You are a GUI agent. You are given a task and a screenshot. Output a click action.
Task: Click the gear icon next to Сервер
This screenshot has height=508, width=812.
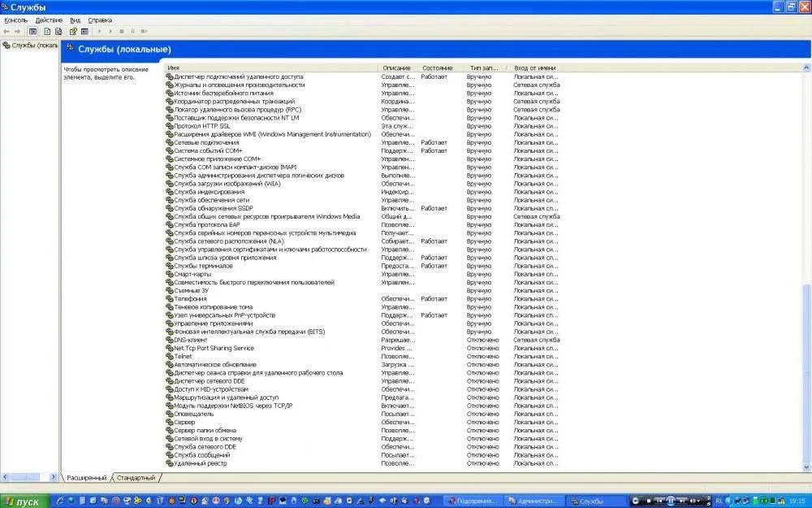[170, 423]
